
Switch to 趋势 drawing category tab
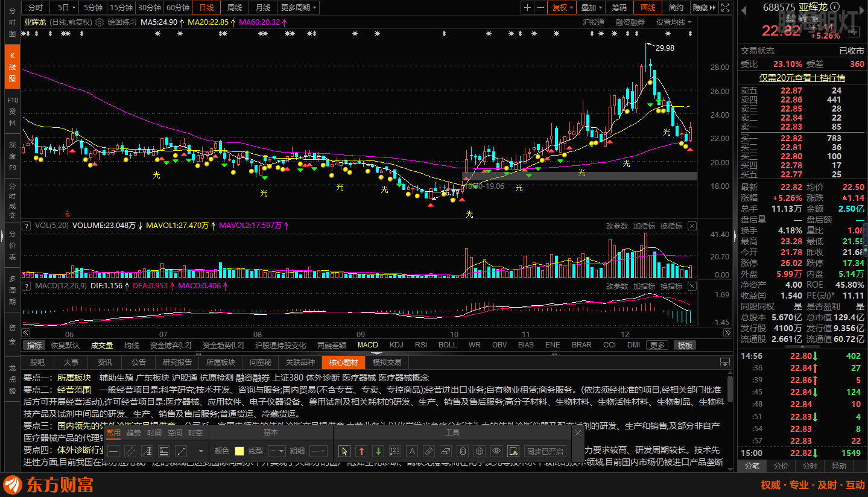point(134,432)
